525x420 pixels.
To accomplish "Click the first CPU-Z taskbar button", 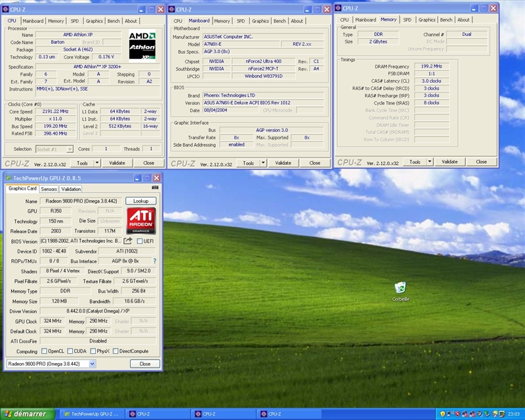I will coord(157,414).
